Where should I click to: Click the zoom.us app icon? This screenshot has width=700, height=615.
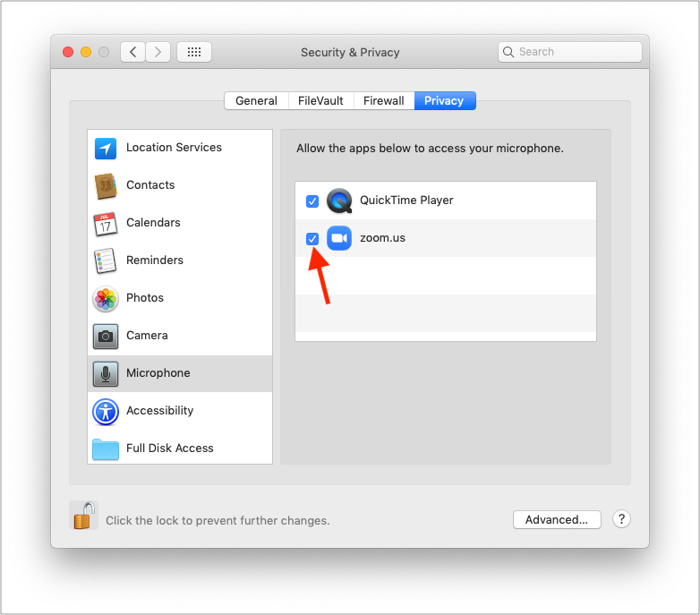coord(339,238)
